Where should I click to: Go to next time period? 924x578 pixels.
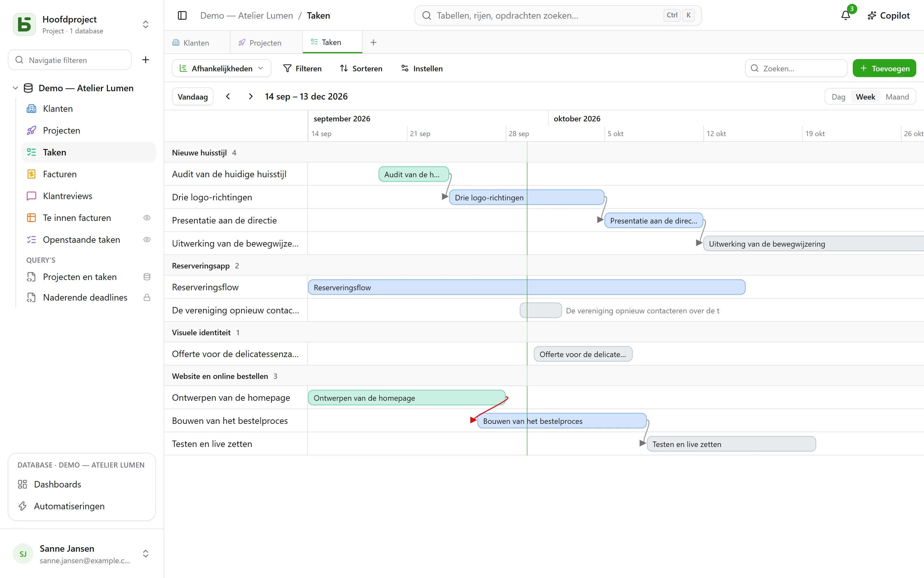pos(251,96)
